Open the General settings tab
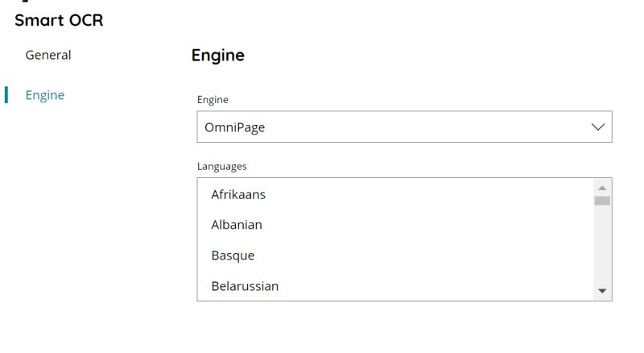Image resolution: width=644 pixels, height=353 pixels. click(48, 55)
